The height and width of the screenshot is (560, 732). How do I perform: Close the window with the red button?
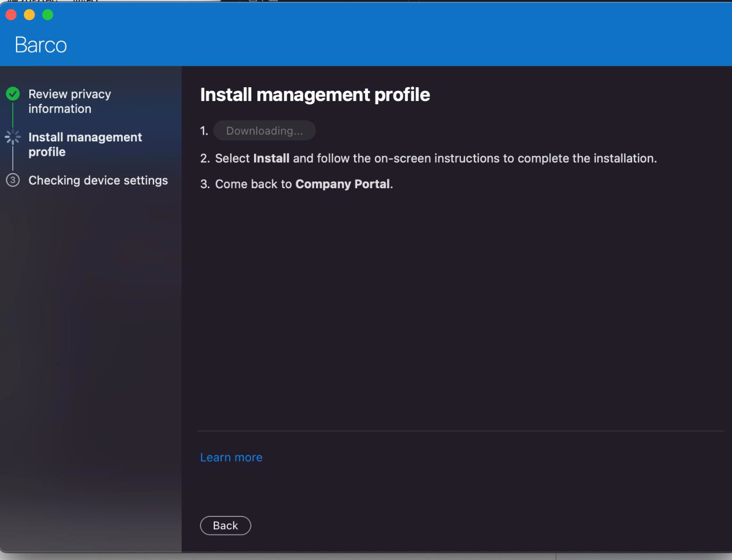click(x=11, y=15)
